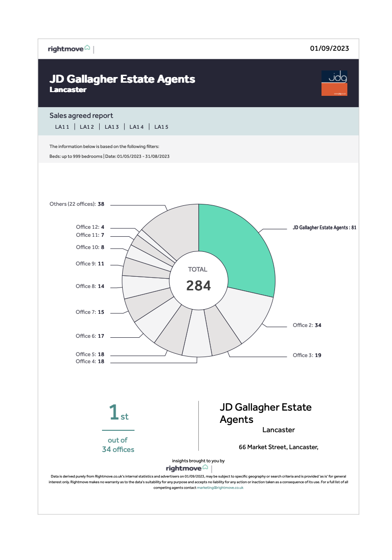Click the 66 Market Street address text
This screenshot has width=392, height=560.
pos(278,447)
